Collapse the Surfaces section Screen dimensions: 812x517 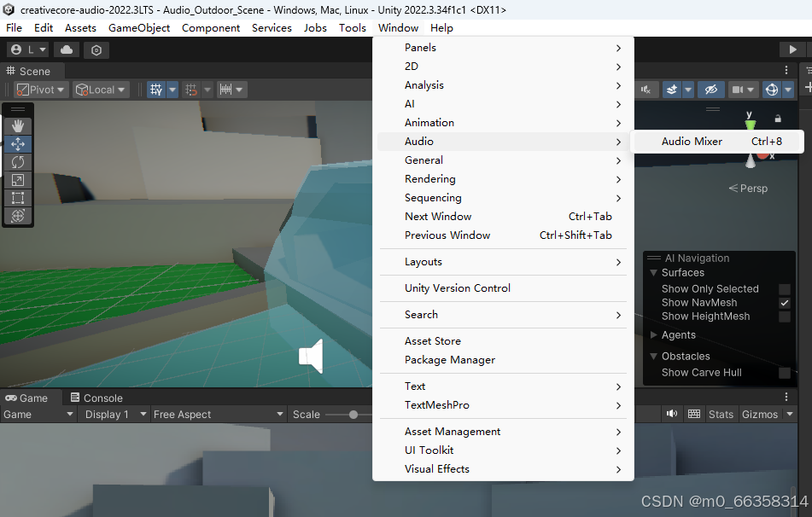click(653, 273)
